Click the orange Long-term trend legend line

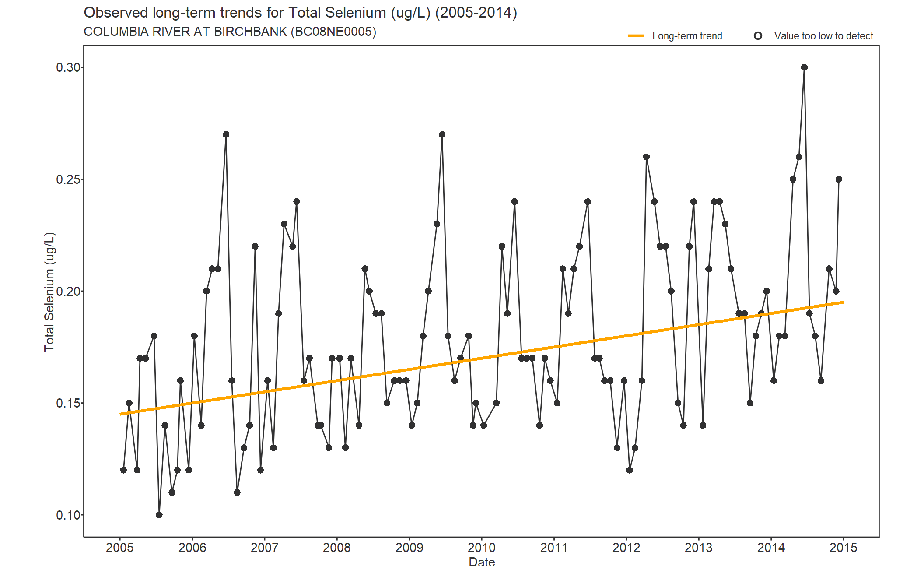[636, 36]
